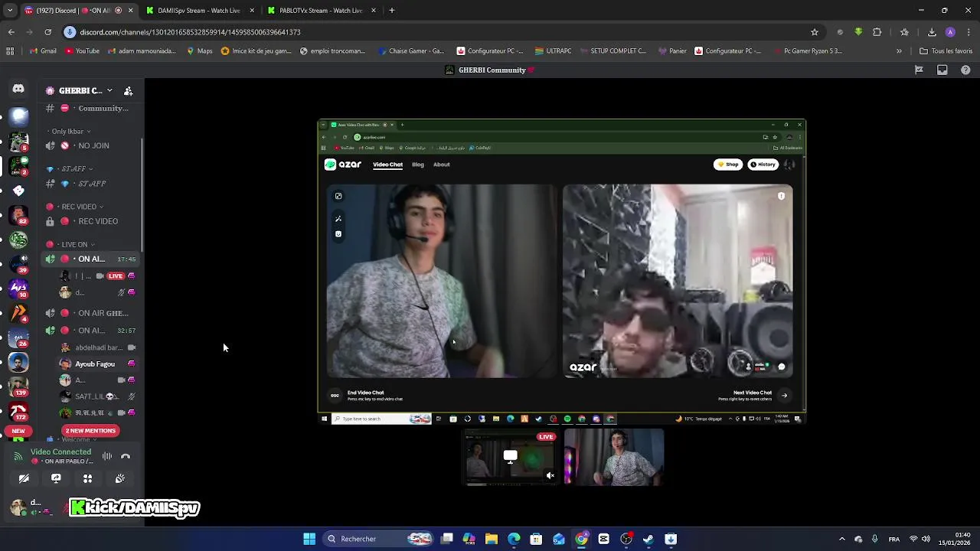Screen dimensions: 980x551
Task: Select user abdelhadi bar... in voice channel
Action: coord(98,347)
